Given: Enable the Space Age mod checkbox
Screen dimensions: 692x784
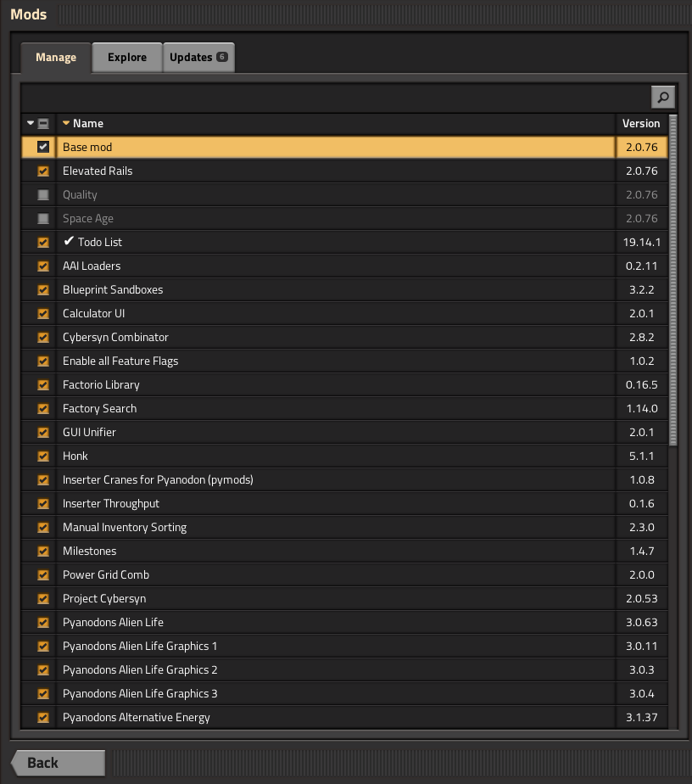Looking at the screenshot, I should 43,219.
